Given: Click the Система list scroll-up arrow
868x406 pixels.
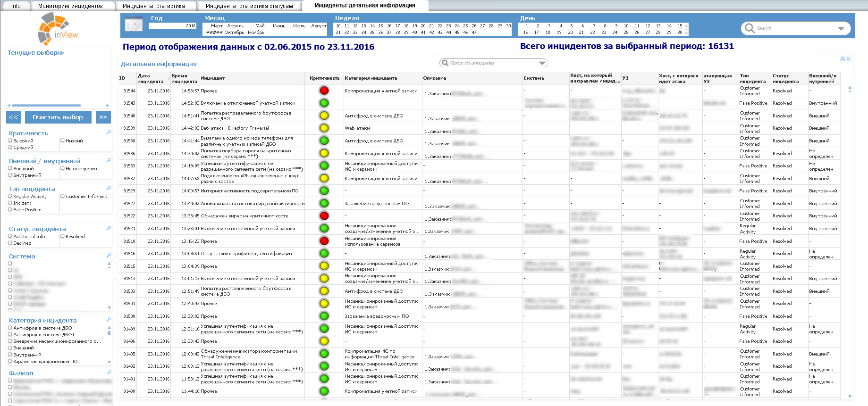Looking at the screenshot, I should 109,263.
